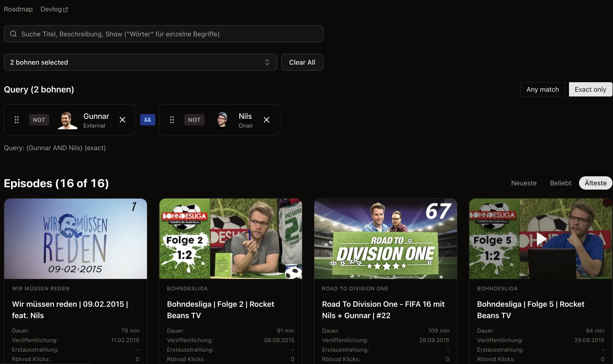Sort episodes by Beliebt
Screen dimensions: 613x364
[x=560, y=183]
